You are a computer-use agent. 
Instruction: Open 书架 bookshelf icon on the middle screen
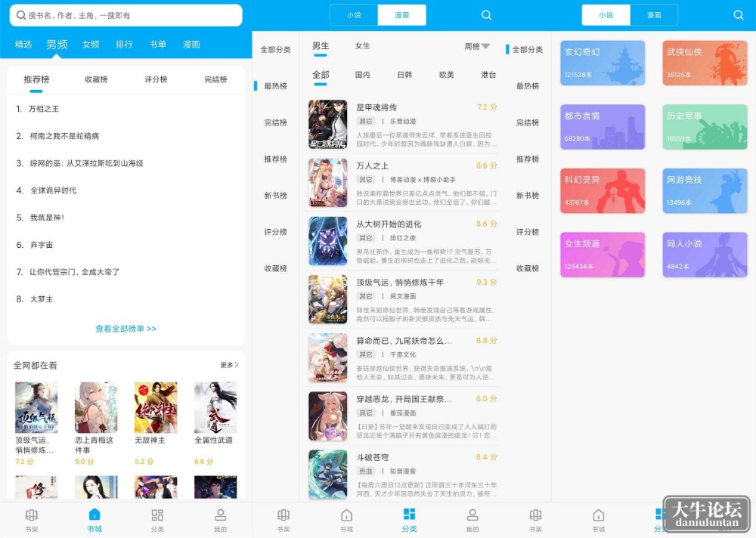283,515
